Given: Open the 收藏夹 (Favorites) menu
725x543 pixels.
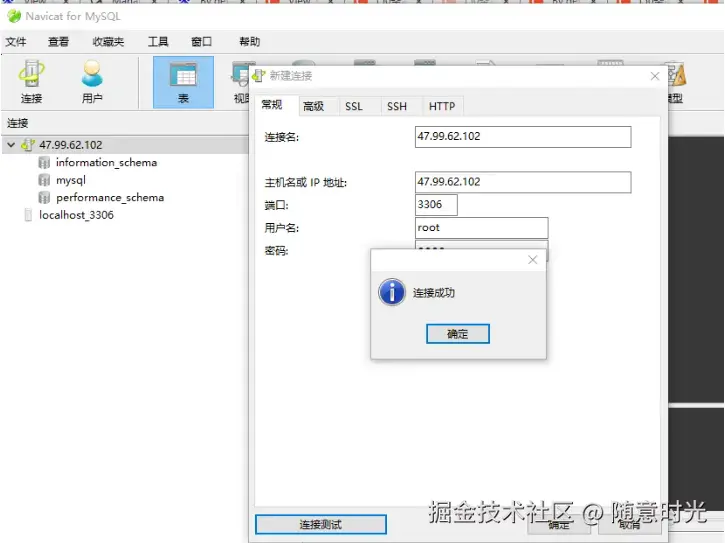Looking at the screenshot, I should [x=108, y=42].
